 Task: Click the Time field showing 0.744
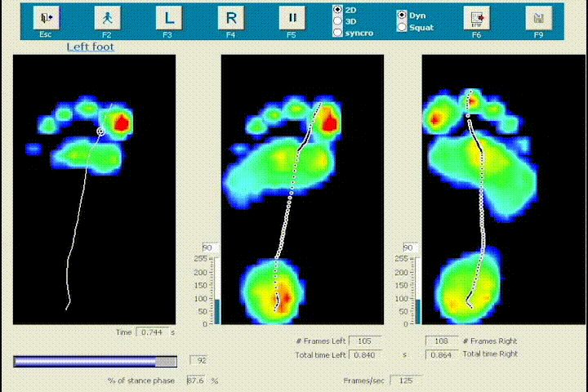coord(152,332)
